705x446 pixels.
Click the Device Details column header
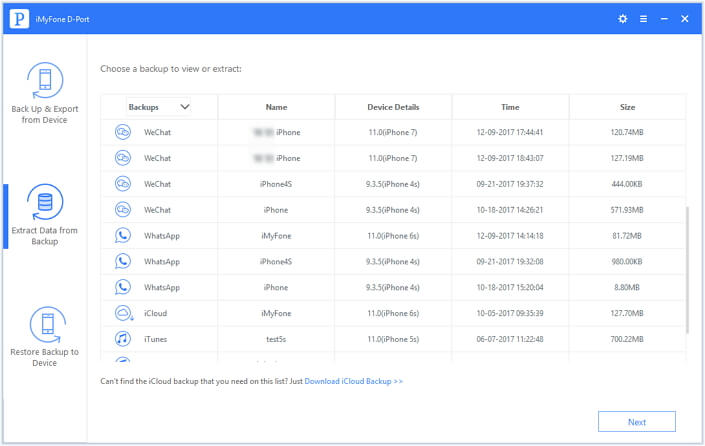393,107
